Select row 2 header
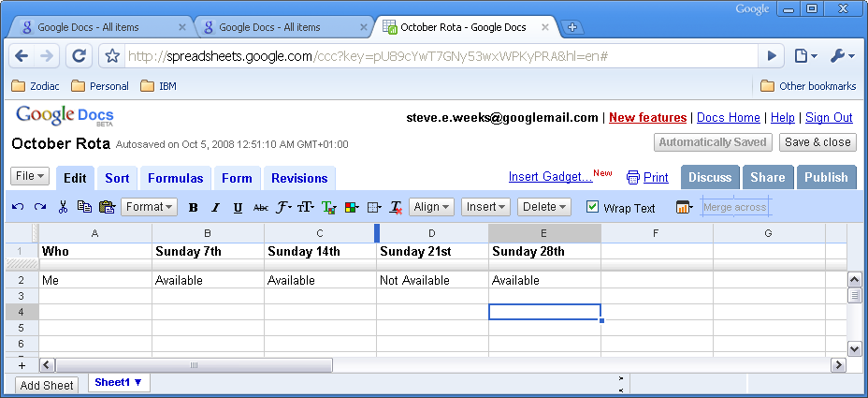Viewport: 868px width, 398px height. pyautogui.click(x=22, y=280)
